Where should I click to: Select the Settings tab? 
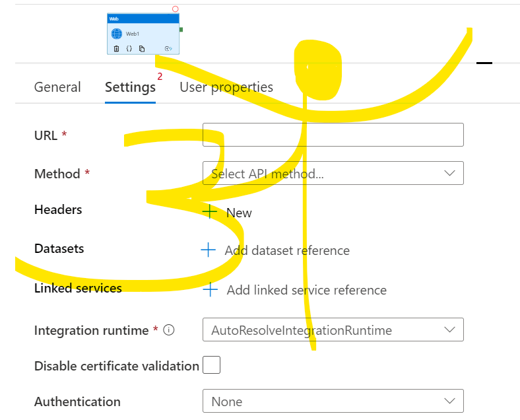tap(130, 87)
